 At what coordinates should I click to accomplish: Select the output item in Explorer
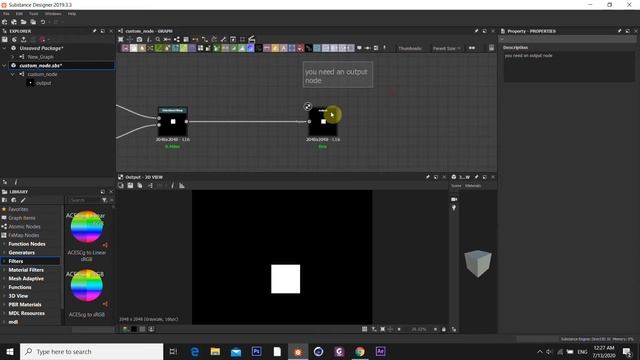[43, 83]
